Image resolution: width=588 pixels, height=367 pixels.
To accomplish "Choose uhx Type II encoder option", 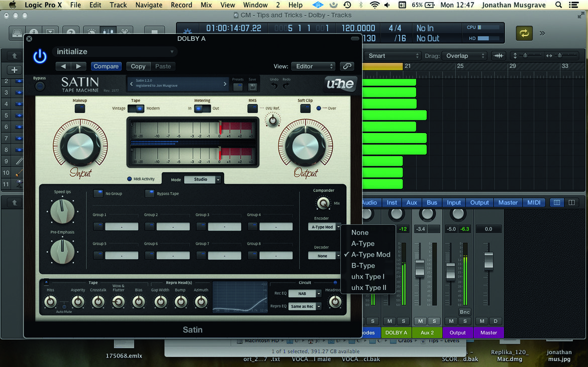I will pyautogui.click(x=368, y=288).
